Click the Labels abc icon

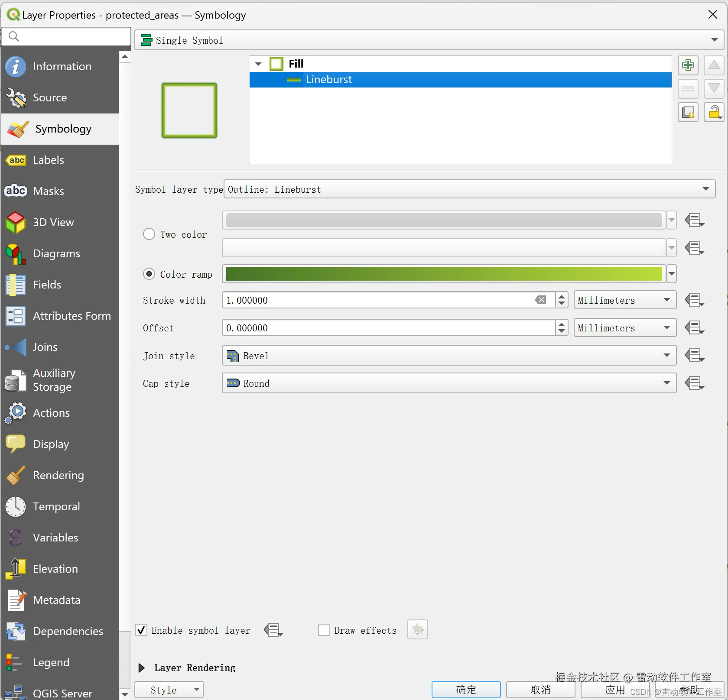(x=16, y=160)
